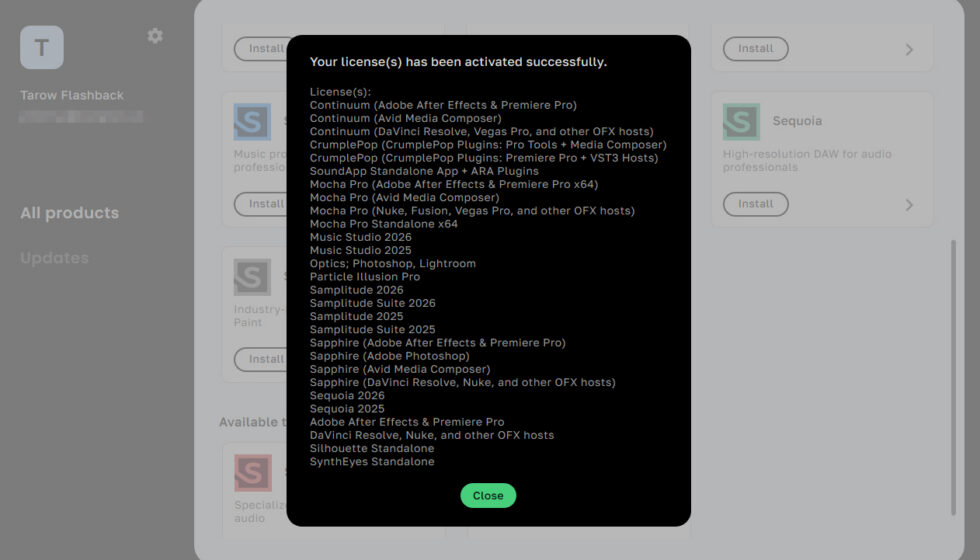
Task: Click the T user avatar
Action: tap(42, 48)
